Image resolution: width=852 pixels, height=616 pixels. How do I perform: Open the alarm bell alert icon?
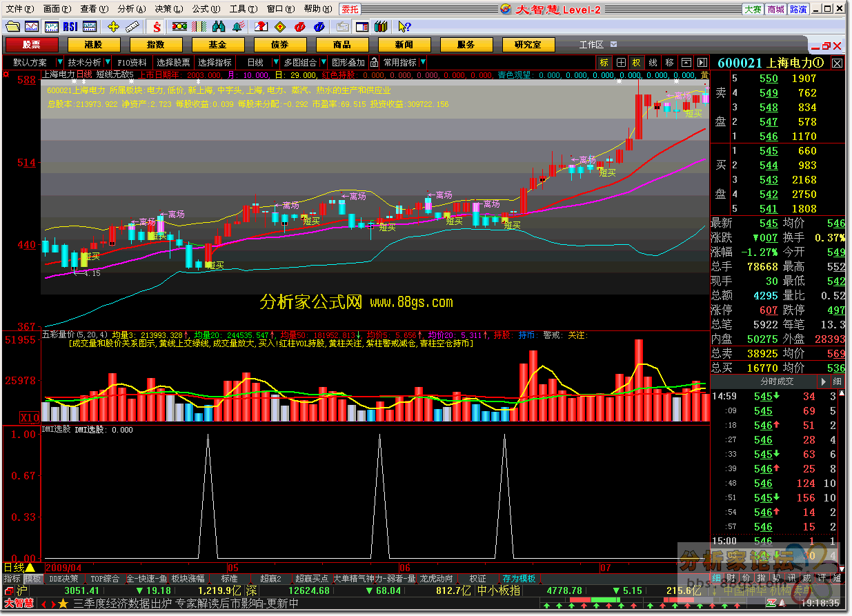click(239, 27)
